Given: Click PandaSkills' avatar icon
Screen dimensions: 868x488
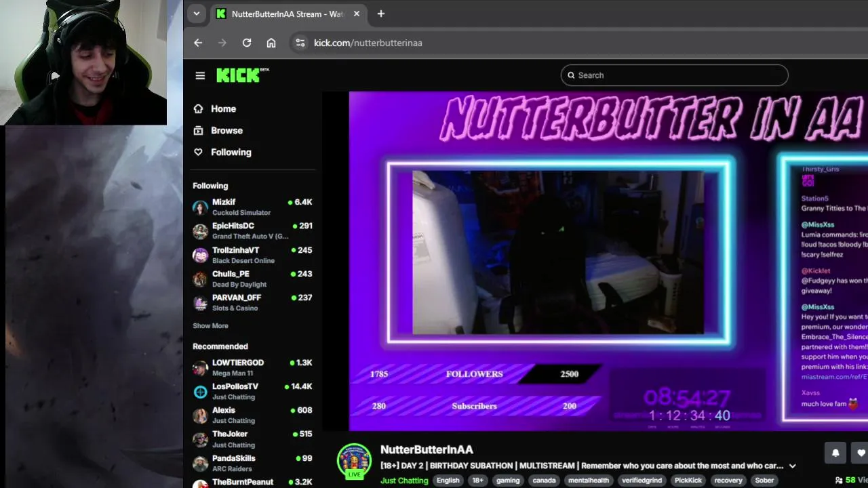Looking at the screenshot, I should tap(200, 464).
